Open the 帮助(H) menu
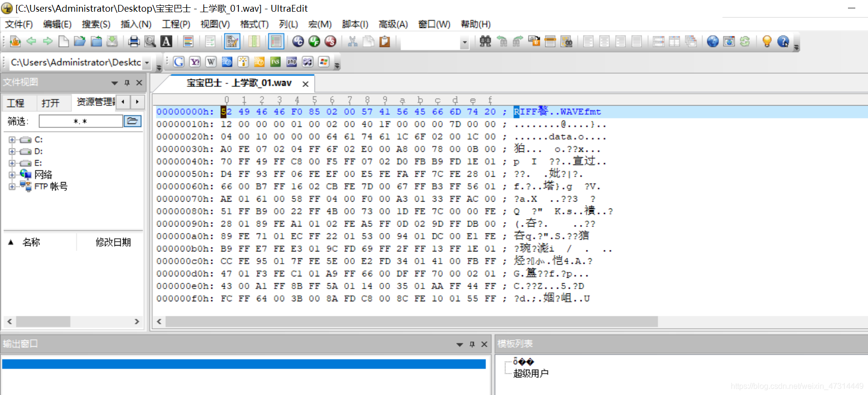 click(475, 24)
